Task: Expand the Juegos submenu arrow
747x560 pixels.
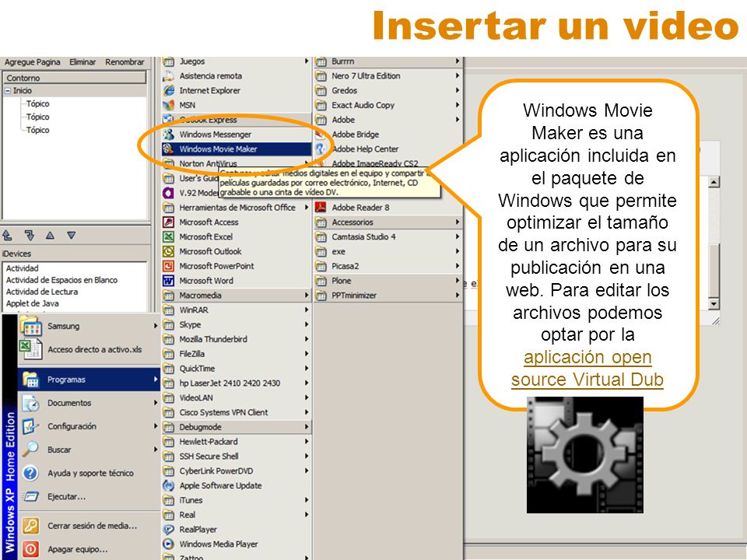Action: click(307, 61)
